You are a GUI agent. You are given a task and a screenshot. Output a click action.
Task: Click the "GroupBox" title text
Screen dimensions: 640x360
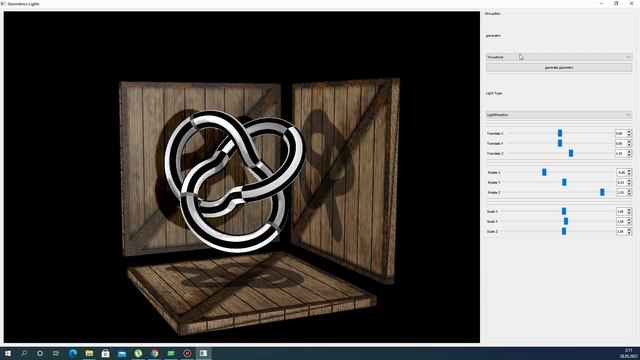[x=493, y=13]
